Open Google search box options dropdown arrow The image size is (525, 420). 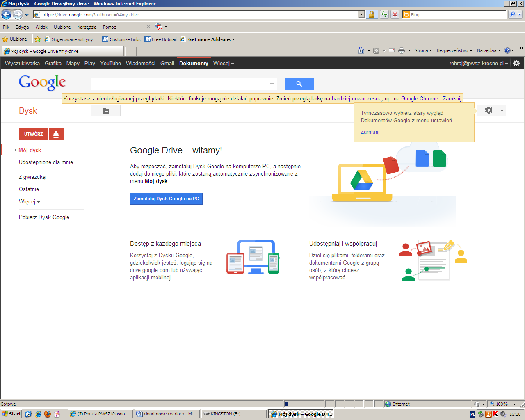272,84
